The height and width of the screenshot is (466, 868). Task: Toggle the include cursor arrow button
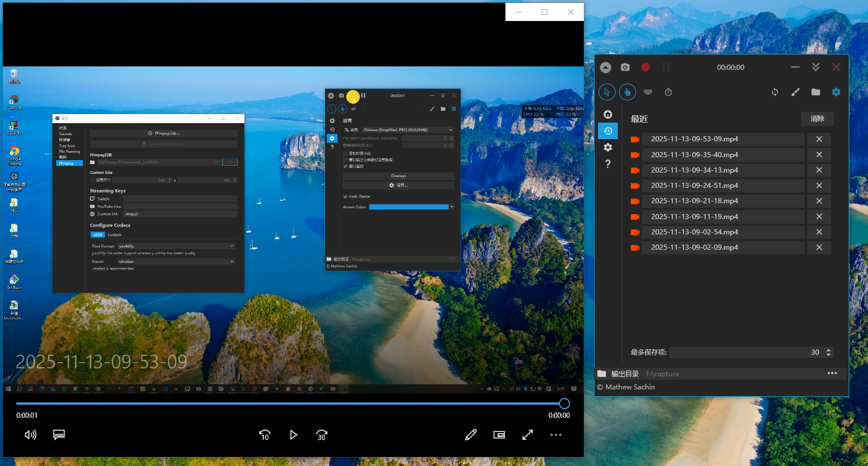tap(606, 92)
